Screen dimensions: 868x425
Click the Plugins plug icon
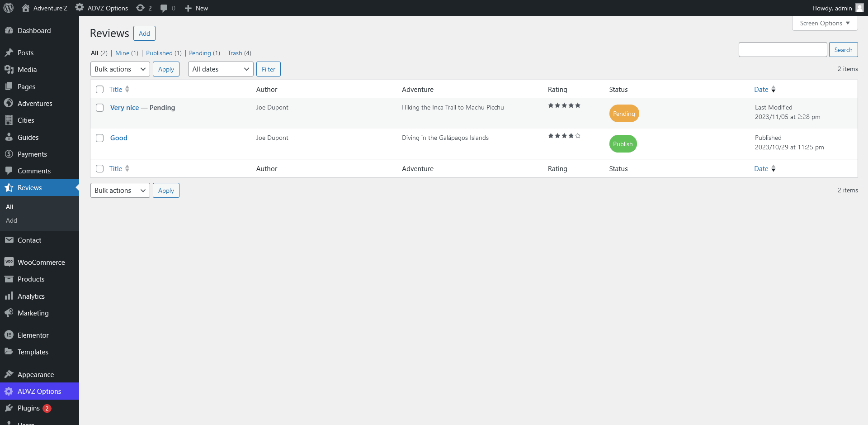[x=9, y=408]
